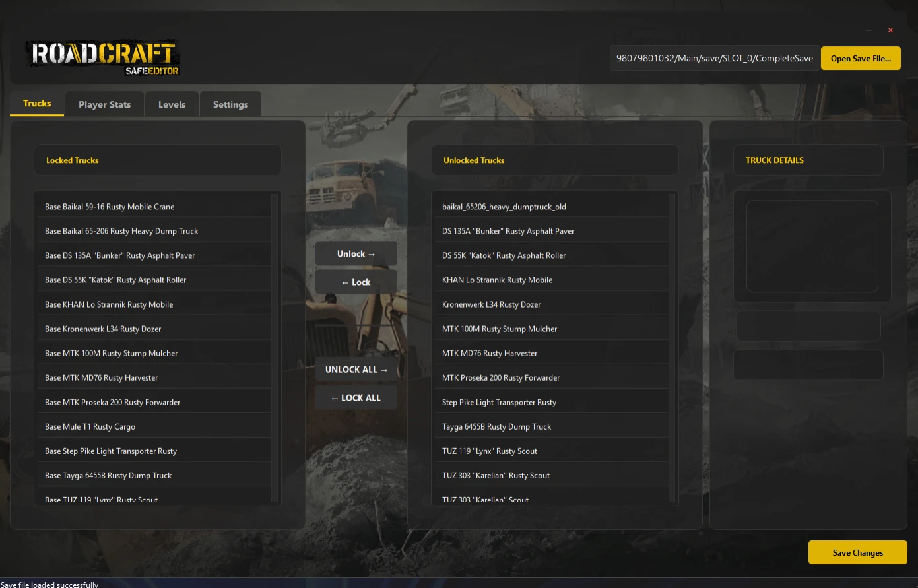Go to the Levels tab
Image resolution: width=918 pixels, height=588 pixels.
click(172, 104)
